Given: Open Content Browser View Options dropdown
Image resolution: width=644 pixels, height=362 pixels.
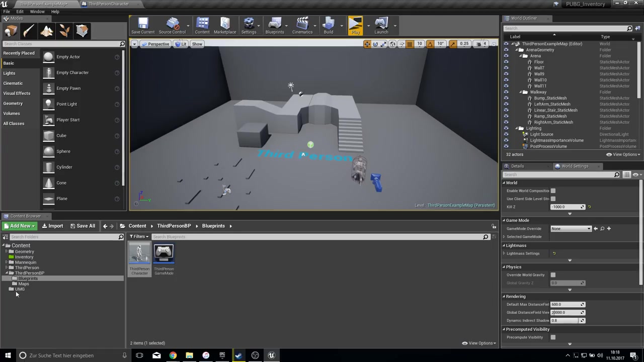Looking at the screenshot, I should pos(479,343).
